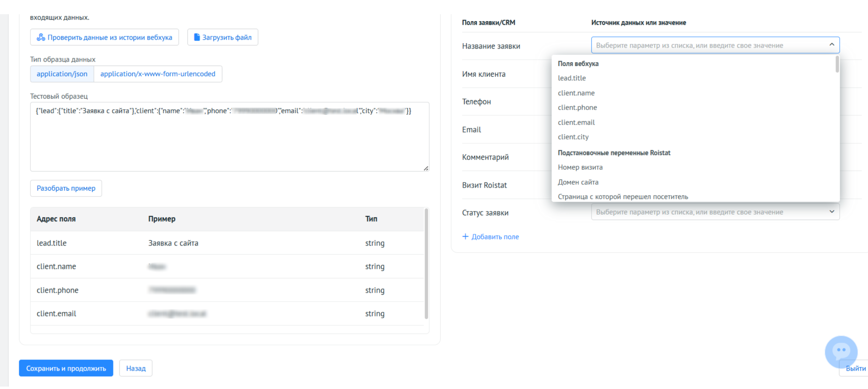The height and width of the screenshot is (389, 868).
Task: Select application/json sample type
Action: coord(62,74)
